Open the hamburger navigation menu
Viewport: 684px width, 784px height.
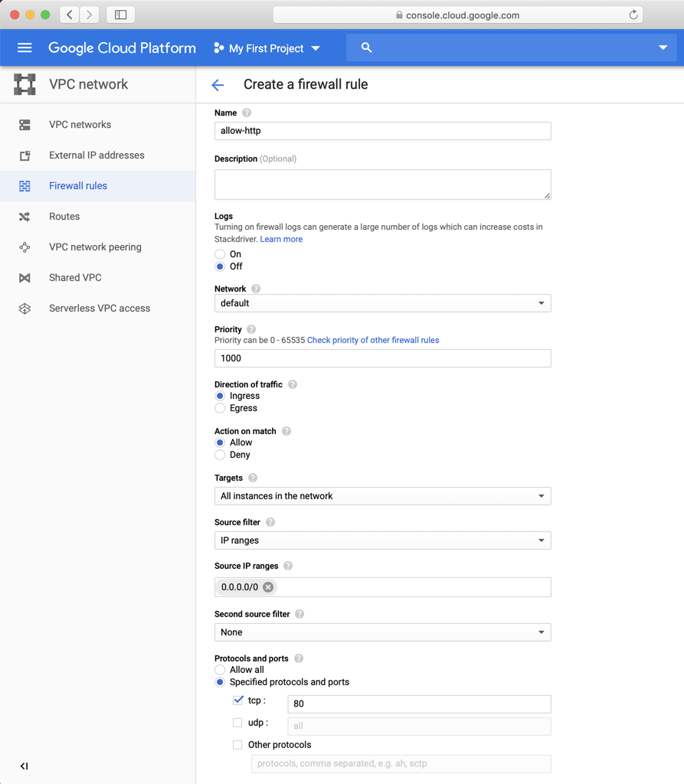pyautogui.click(x=25, y=47)
